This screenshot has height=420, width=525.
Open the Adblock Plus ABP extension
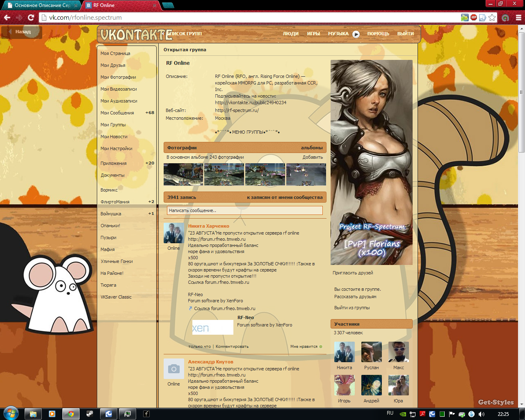point(474,18)
